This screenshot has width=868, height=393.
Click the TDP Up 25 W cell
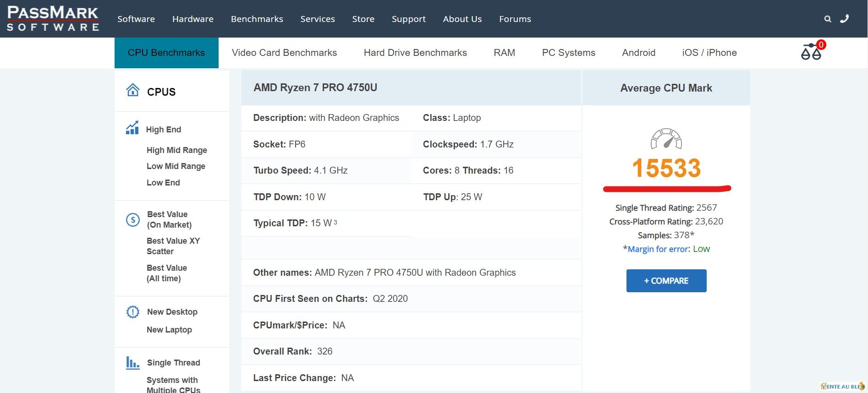click(496, 197)
